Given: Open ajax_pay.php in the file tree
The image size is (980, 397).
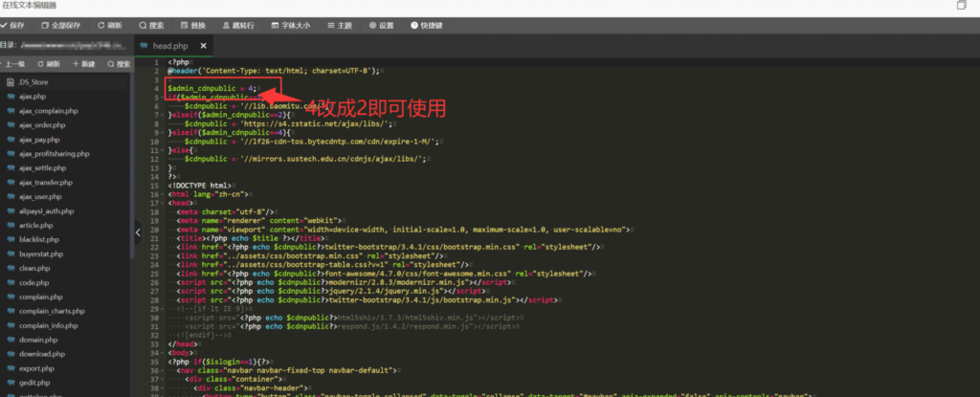Looking at the screenshot, I should point(36,140).
